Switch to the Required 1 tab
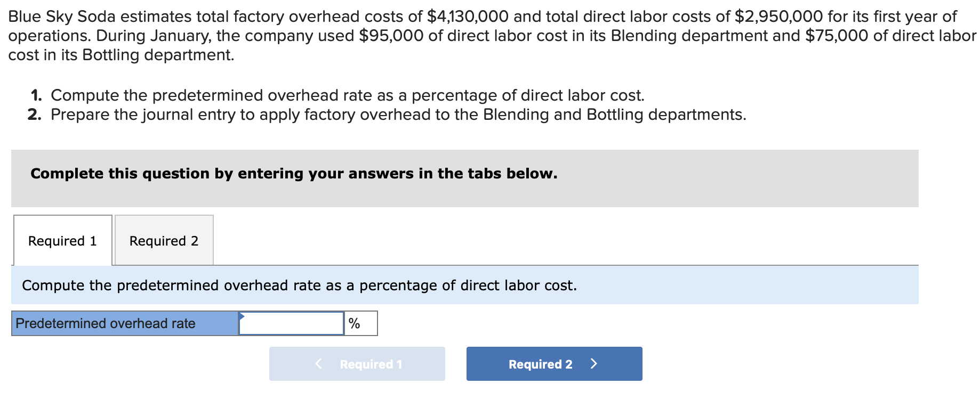Screen dimensions: 980x400 pyautogui.click(x=62, y=241)
